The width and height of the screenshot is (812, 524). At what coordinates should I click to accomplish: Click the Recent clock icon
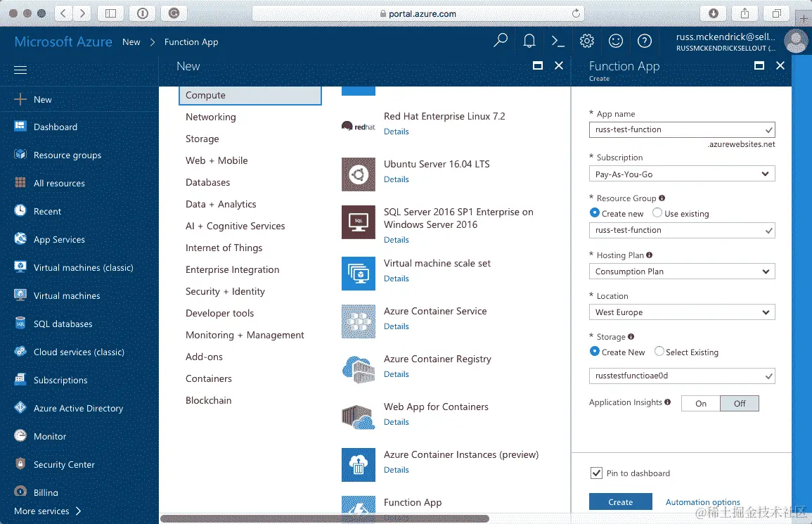point(20,210)
